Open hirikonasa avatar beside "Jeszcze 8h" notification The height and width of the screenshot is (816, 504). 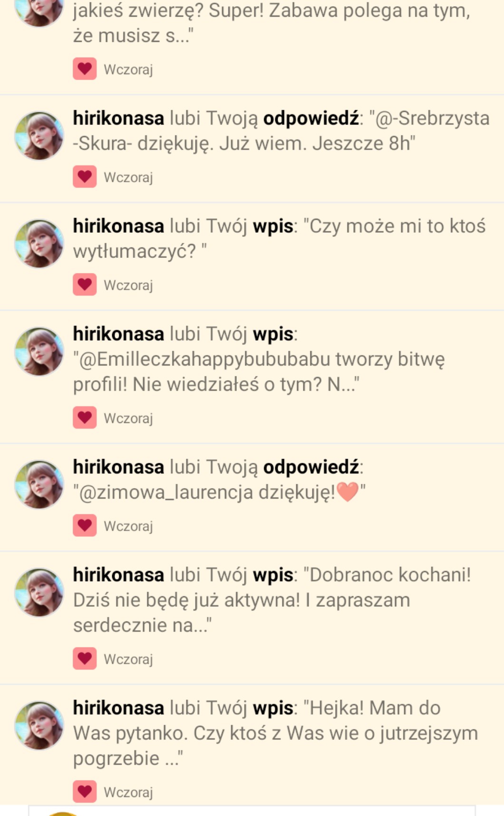[x=39, y=136]
